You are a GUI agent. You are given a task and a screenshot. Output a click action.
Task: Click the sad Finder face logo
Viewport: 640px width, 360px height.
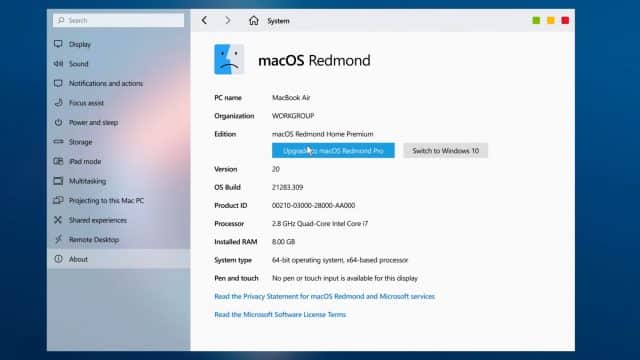point(229,60)
